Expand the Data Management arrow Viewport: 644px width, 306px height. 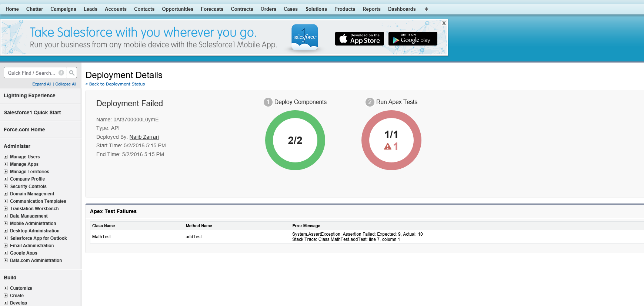pyautogui.click(x=6, y=216)
